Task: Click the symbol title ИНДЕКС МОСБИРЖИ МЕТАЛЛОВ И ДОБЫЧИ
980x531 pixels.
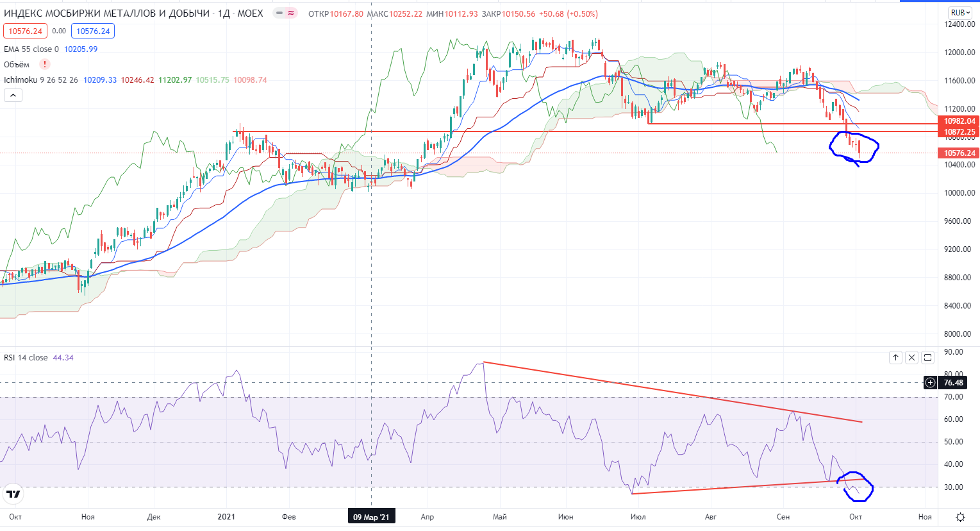Action: (x=108, y=13)
